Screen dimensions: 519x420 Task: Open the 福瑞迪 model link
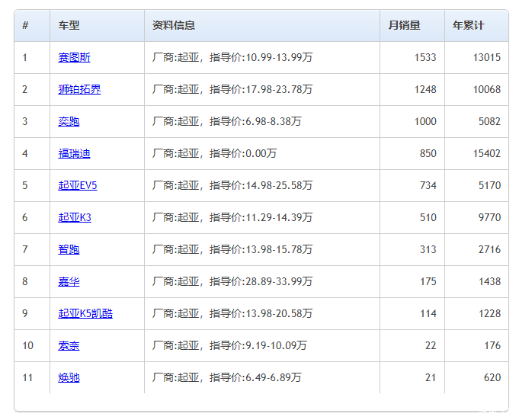tap(74, 153)
